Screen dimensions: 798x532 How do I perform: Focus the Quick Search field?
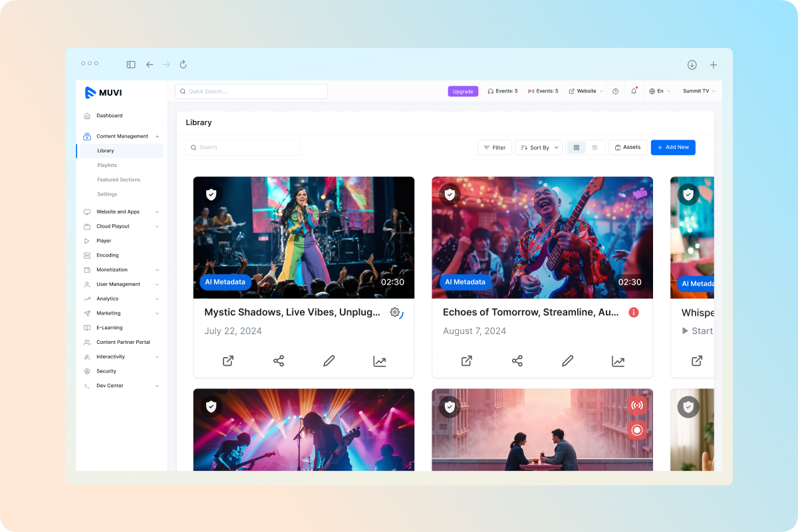coord(251,91)
